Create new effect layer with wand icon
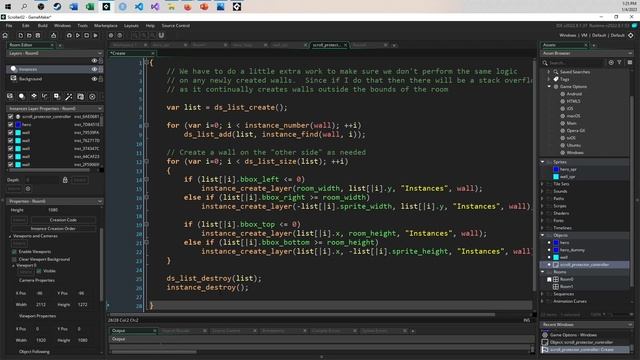640x360 pixels. point(69,96)
